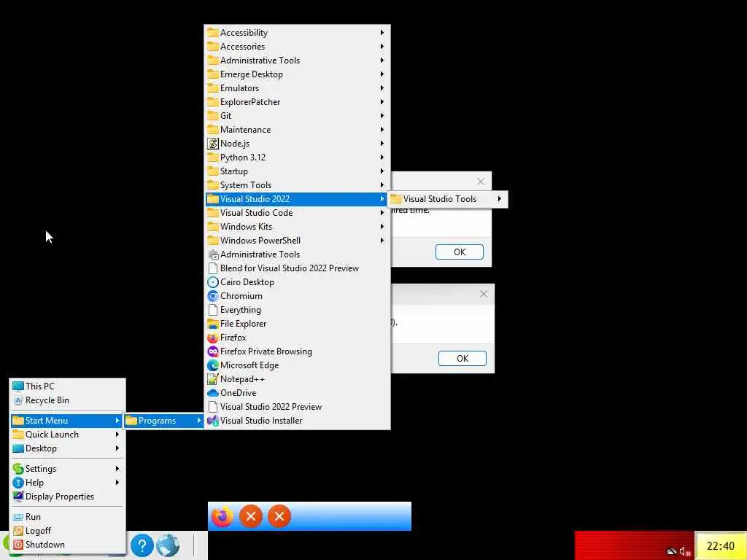Open the Desktop submenu entry

tap(68, 448)
